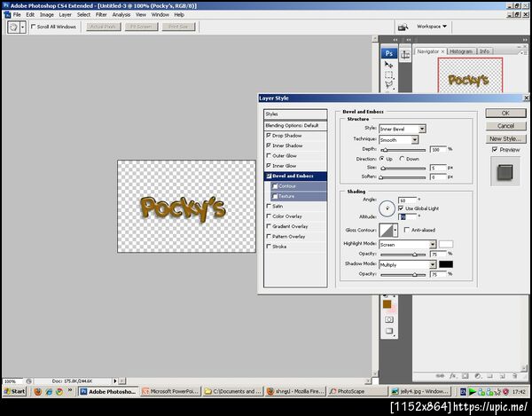This screenshot has width=532, height=416.
Task: Click the white highlight color swatch
Action: [446, 244]
